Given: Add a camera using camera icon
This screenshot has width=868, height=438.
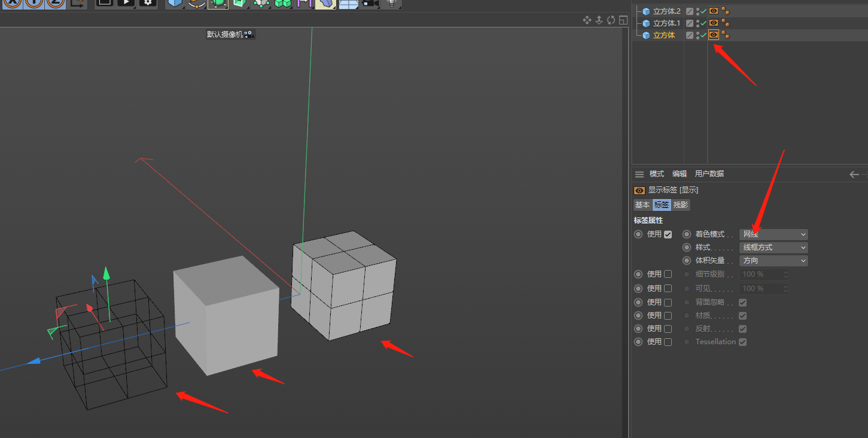Looking at the screenshot, I should click(371, 3).
